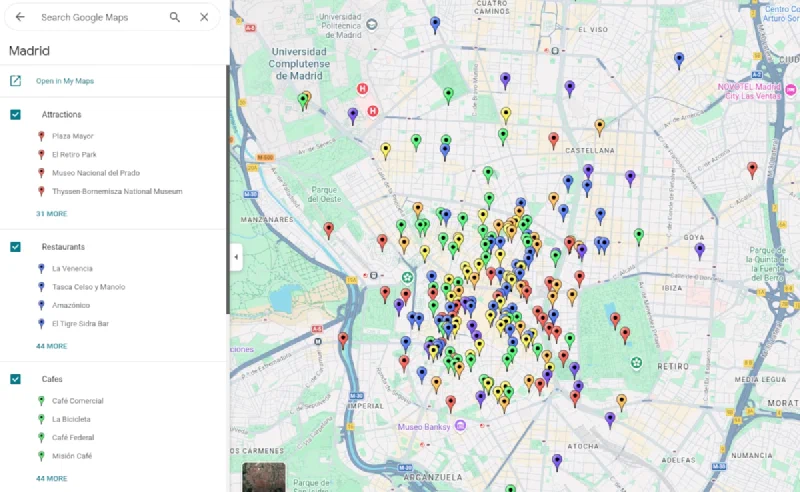Select the green pin beside Café Comercial

click(x=41, y=401)
